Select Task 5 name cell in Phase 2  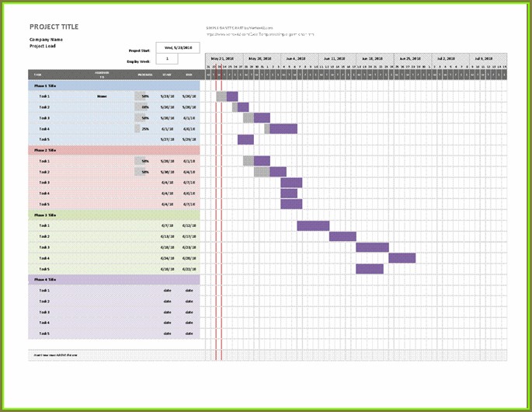pyautogui.click(x=44, y=204)
